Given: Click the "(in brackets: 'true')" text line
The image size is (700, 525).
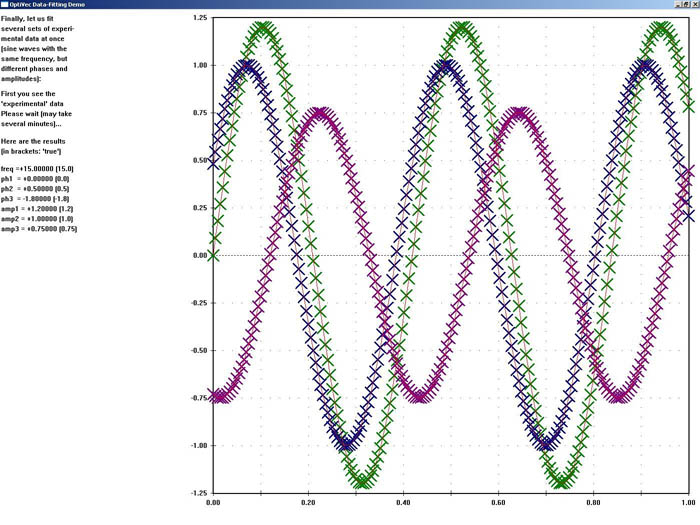Looking at the screenshot, I should pos(31,151).
